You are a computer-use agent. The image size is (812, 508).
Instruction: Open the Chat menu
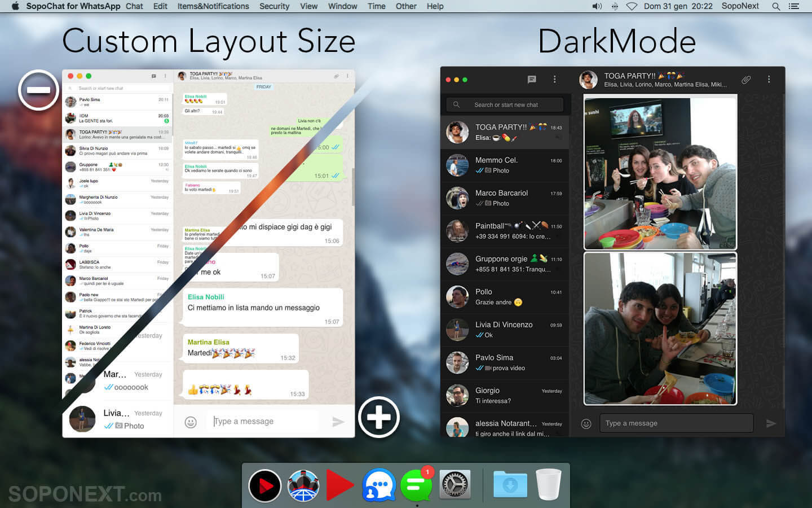134,6
